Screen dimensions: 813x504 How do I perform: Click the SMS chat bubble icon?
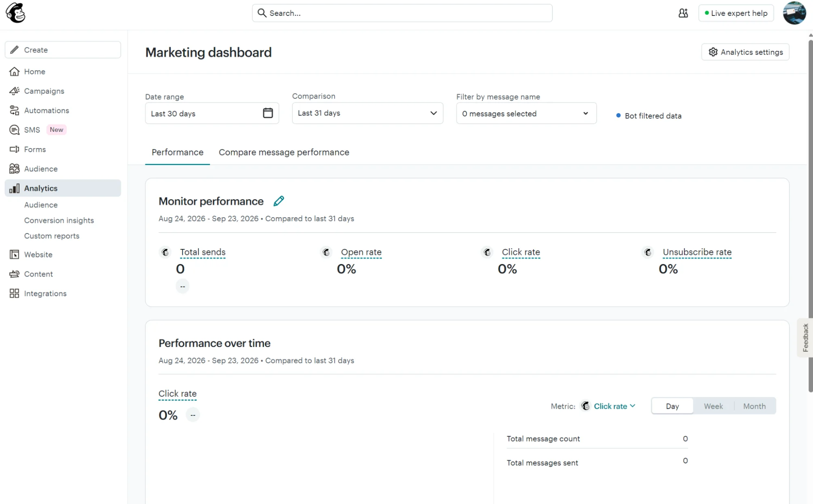coord(14,130)
